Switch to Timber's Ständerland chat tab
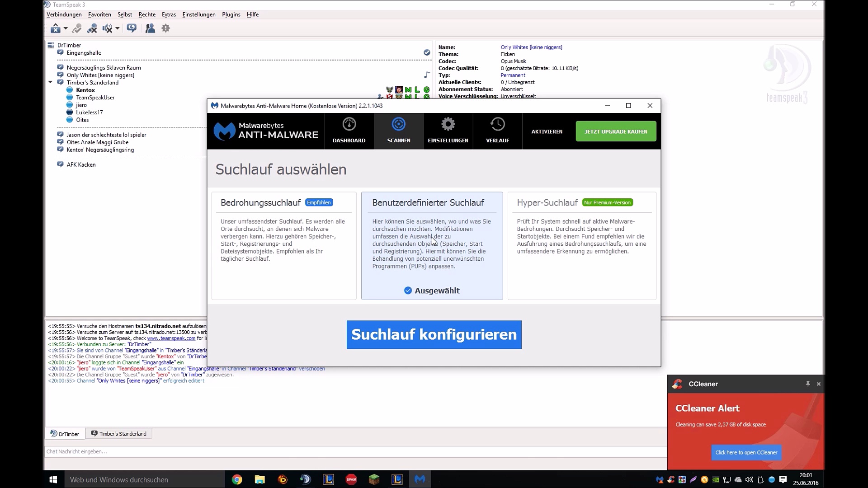The image size is (868, 488). point(119,433)
